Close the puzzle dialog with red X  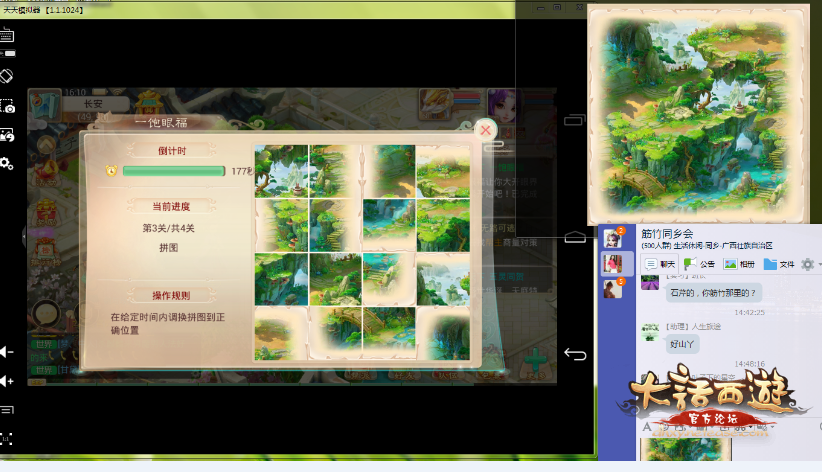pyautogui.click(x=485, y=130)
